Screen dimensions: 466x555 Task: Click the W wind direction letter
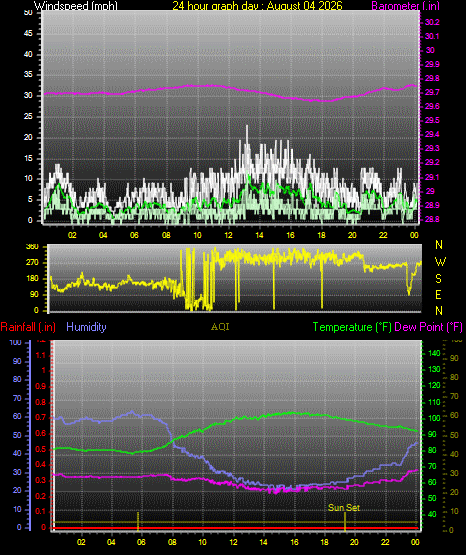pos(440,262)
